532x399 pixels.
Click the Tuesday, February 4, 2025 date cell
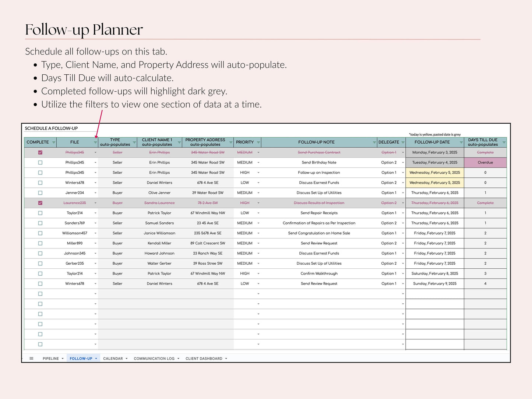[x=435, y=162]
